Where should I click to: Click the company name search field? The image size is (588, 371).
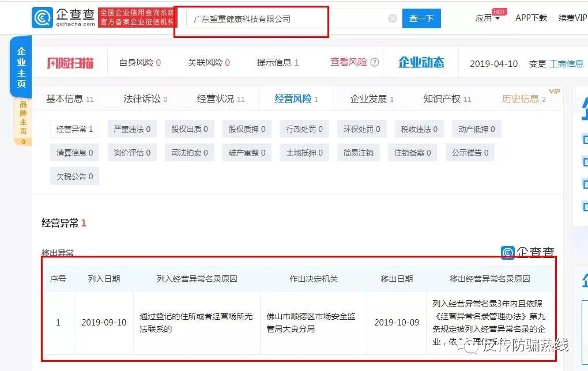(294, 18)
